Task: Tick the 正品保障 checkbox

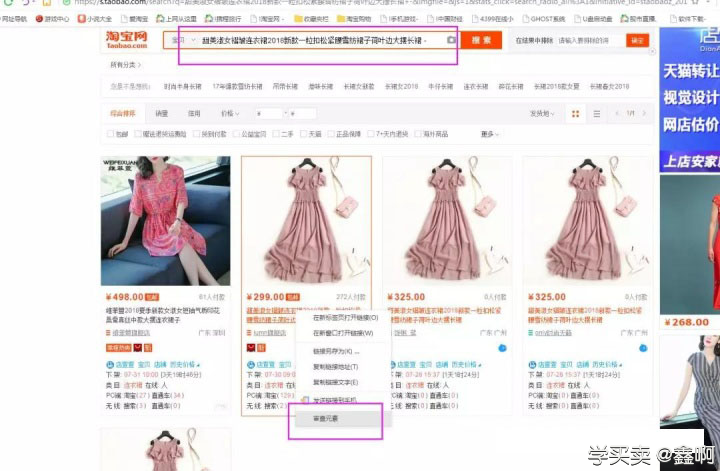Action: click(x=331, y=134)
